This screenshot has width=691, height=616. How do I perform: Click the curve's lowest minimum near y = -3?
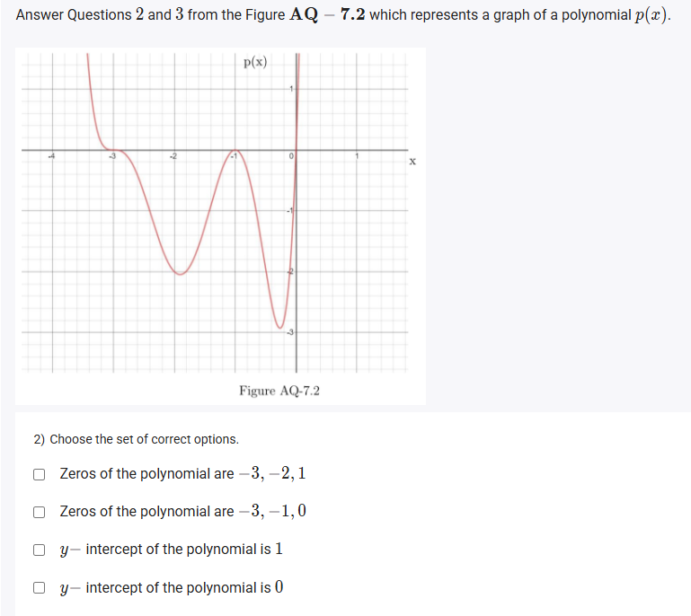(x=279, y=328)
